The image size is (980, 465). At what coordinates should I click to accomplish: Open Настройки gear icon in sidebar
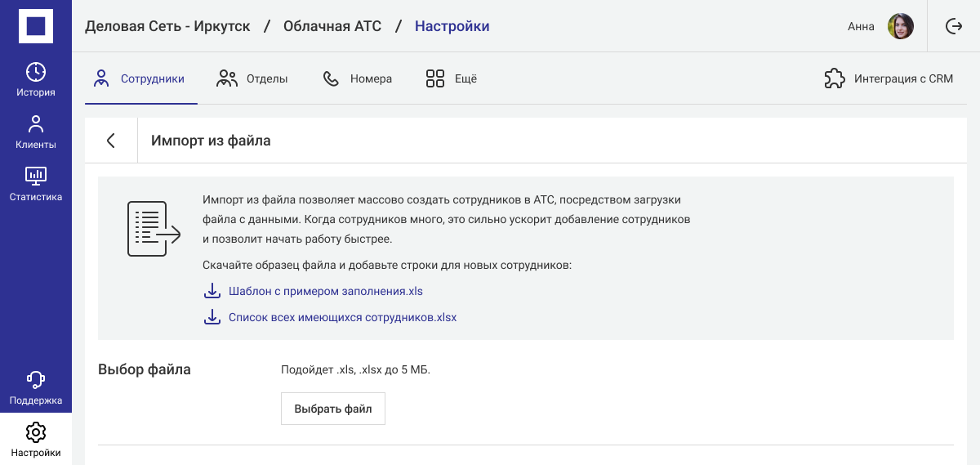36,431
